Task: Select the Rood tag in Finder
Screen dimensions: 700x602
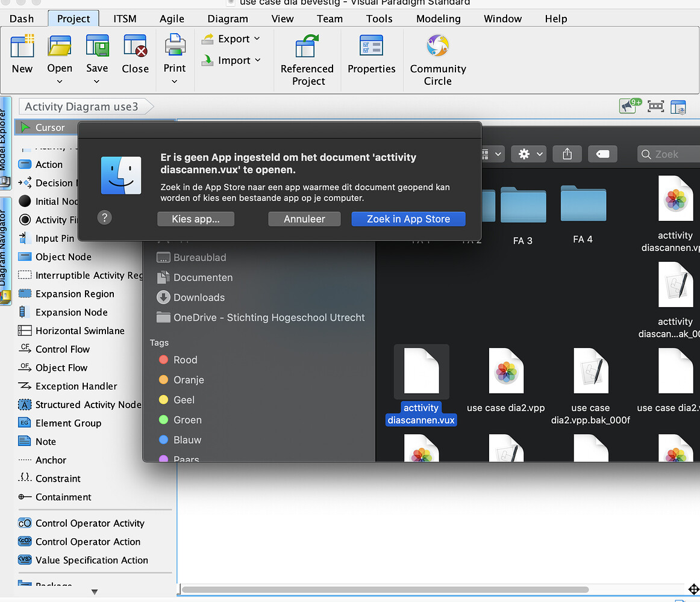Action: 178,359
